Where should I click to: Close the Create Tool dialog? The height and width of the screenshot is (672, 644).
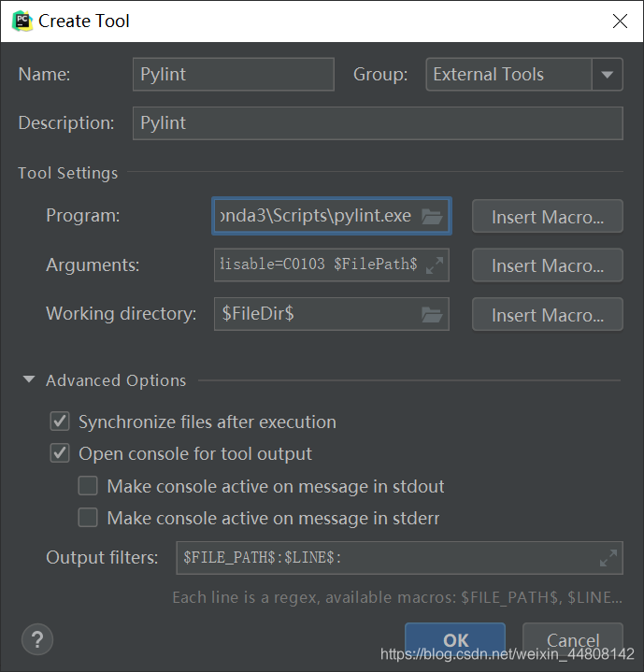click(x=620, y=21)
